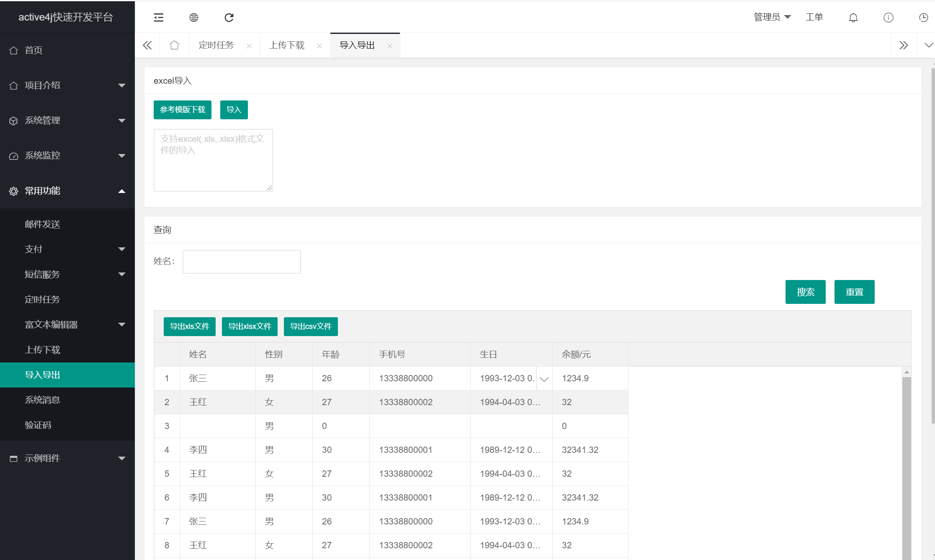
Task: Open the 定时任务 sidebar menu item
Action: click(42, 299)
